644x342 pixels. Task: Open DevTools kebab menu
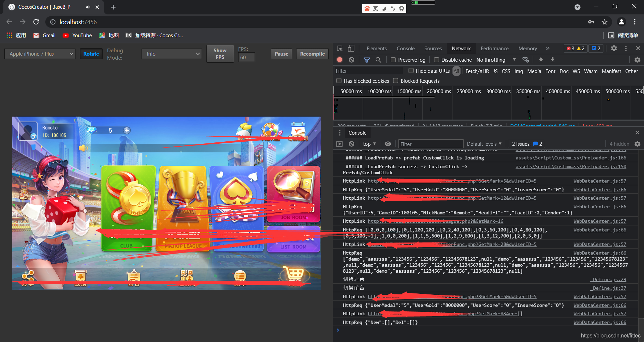[x=626, y=48]
